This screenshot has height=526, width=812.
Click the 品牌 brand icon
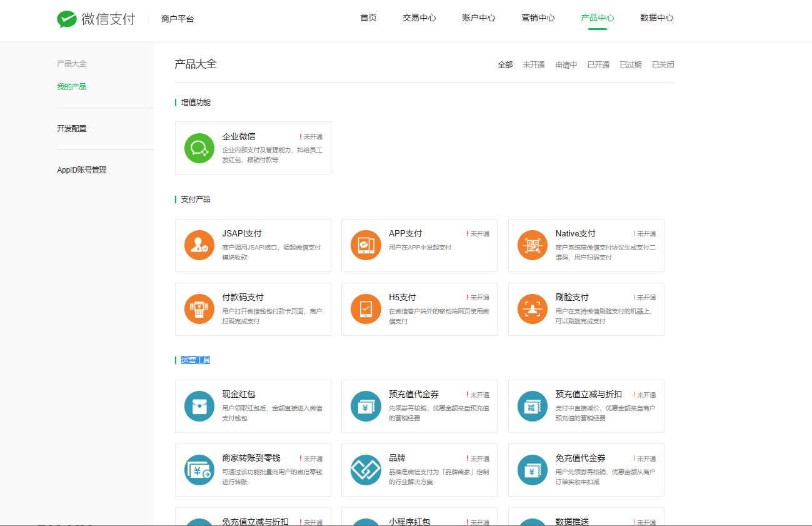(x=366, y=470)
